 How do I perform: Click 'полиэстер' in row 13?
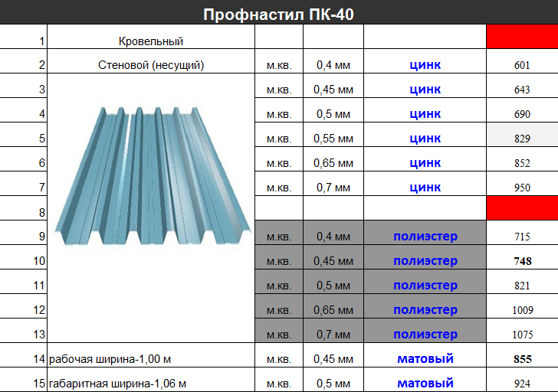pyautogui.click(x=425, y=335)
